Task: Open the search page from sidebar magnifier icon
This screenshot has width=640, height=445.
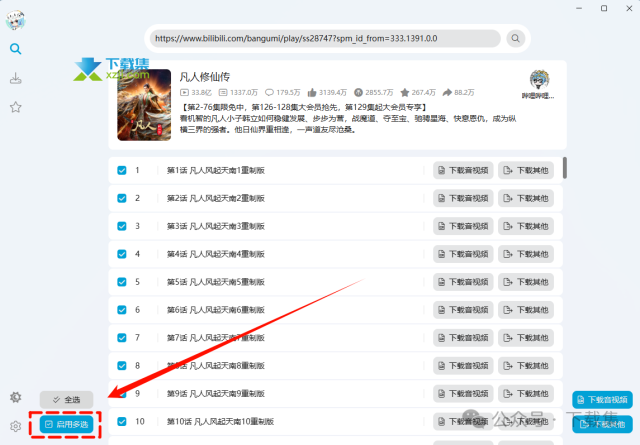Action: coord(16,49)
